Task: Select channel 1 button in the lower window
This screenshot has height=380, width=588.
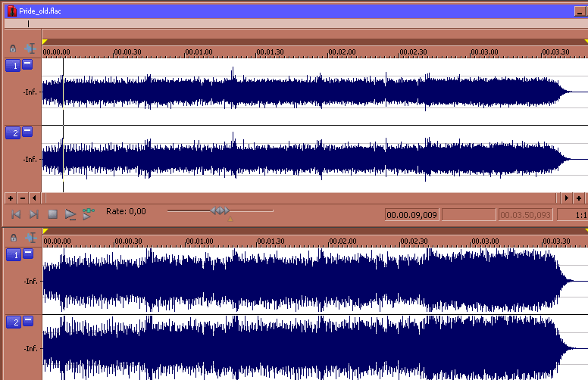Action: pos(14,255)
